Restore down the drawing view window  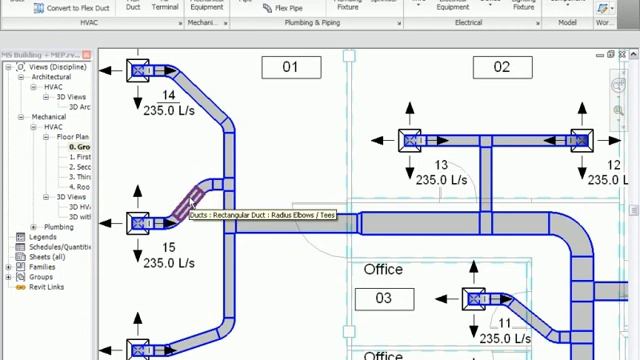(611, 54)
